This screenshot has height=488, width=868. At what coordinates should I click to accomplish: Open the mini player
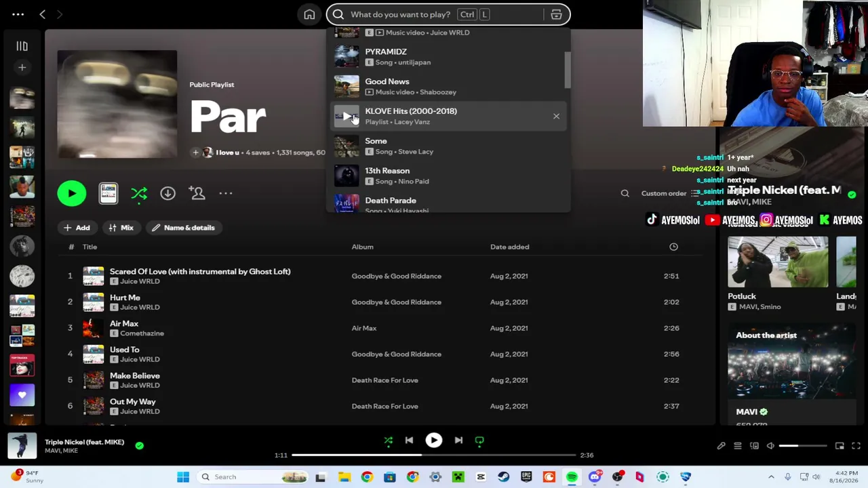point(840,446)
